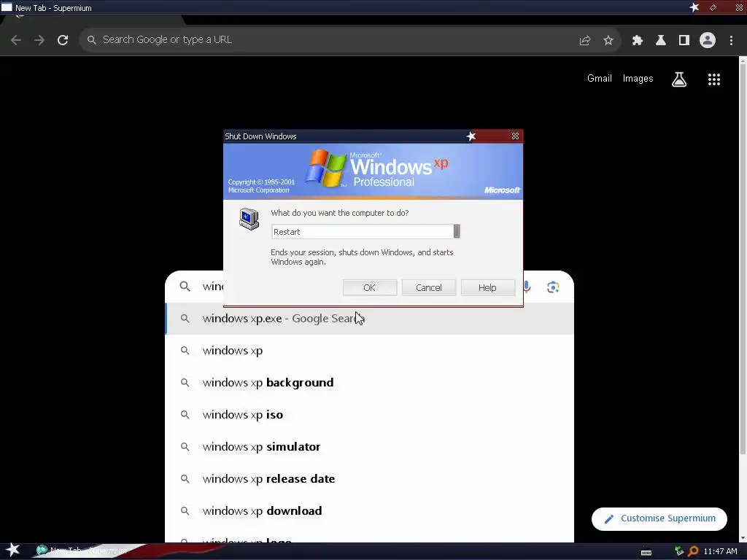Choose 'windows xp background' suggestion
This screenshot has width=747, height=560.
point(369,382)
